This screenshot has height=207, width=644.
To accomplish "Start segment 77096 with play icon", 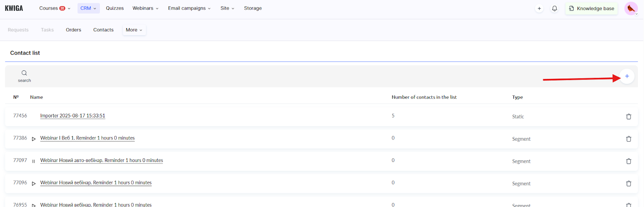I will click(34, 183).
